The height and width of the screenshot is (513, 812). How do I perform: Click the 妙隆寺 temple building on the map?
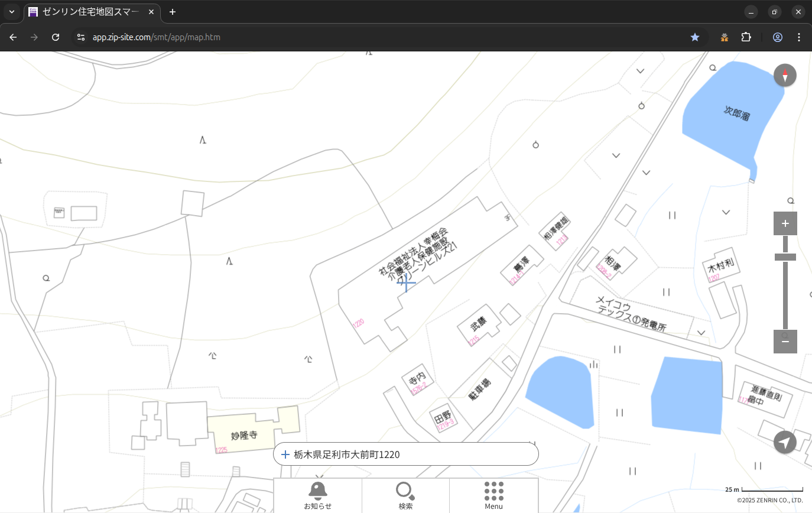[245, 435]
